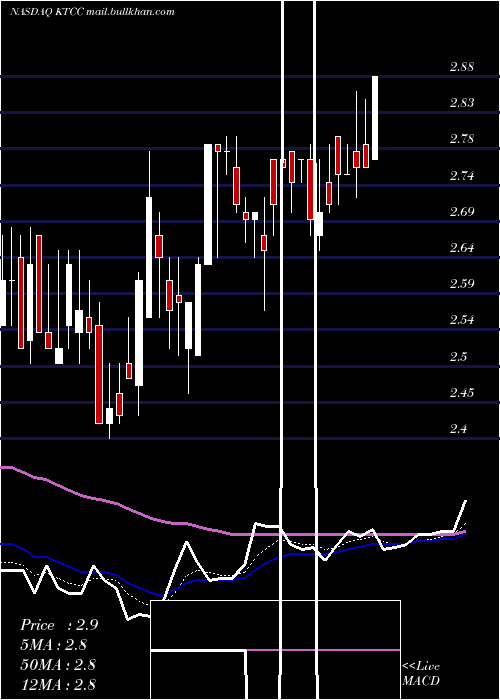This screenshot has height=700, width=500.
Task: Click the Price : 2.9 readout
Action: (x=59, y=625)
